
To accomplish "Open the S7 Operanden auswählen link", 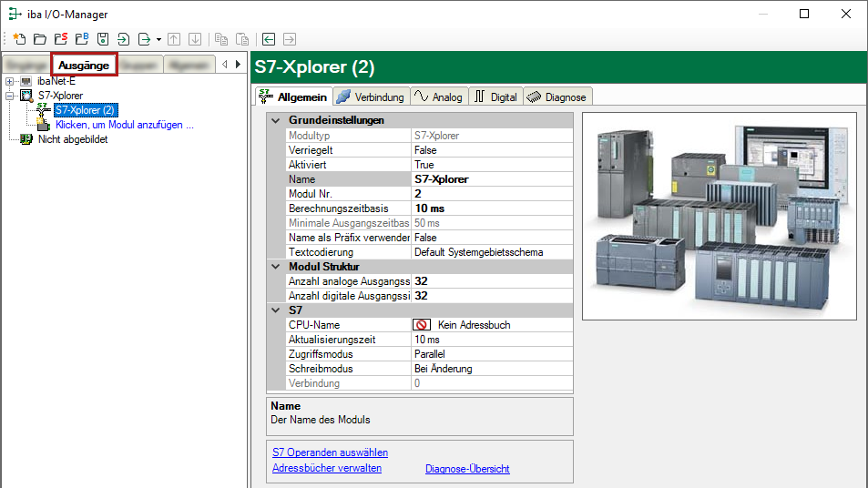I will [330, 452].
